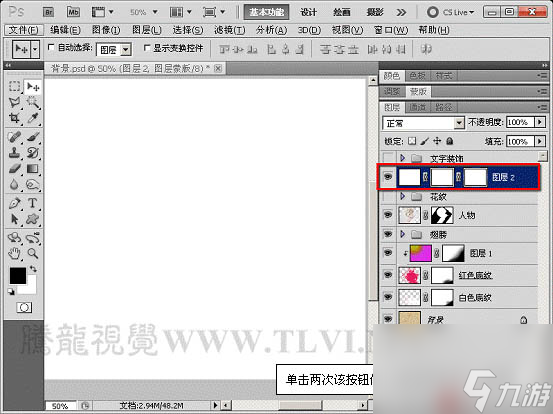Select the Brush tool
The height and width of the screenshot is (414, 553).
coord(33,136)
